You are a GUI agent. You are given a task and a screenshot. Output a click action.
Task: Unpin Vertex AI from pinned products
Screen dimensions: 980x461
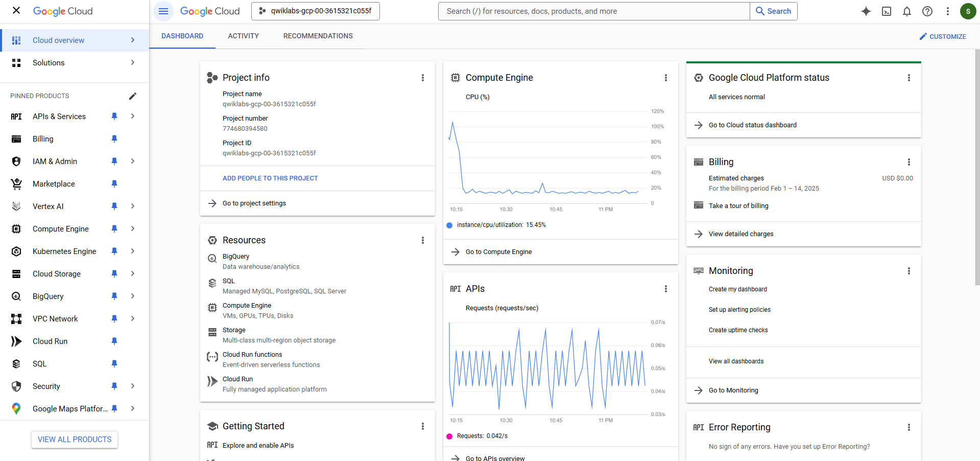pos(114,206)
